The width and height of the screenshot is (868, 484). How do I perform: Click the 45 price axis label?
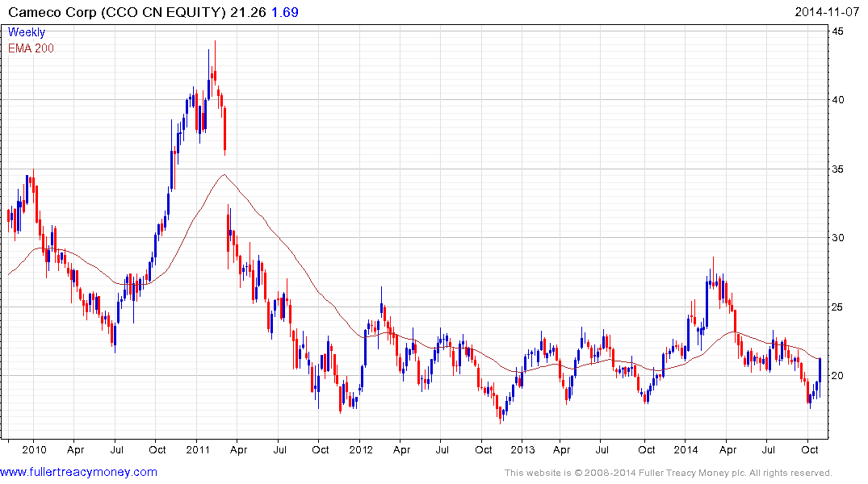(838, 31)
